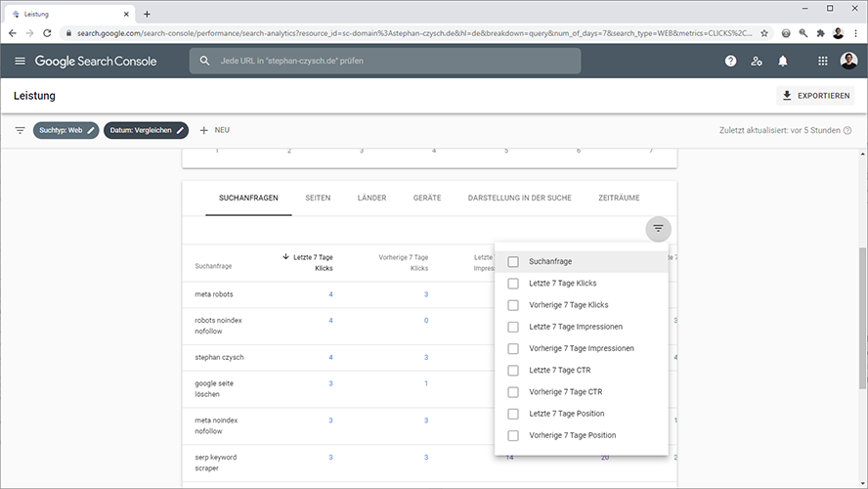The image size is (868, 489).
Task: Go back with browser back arrow
Action: 12,33
